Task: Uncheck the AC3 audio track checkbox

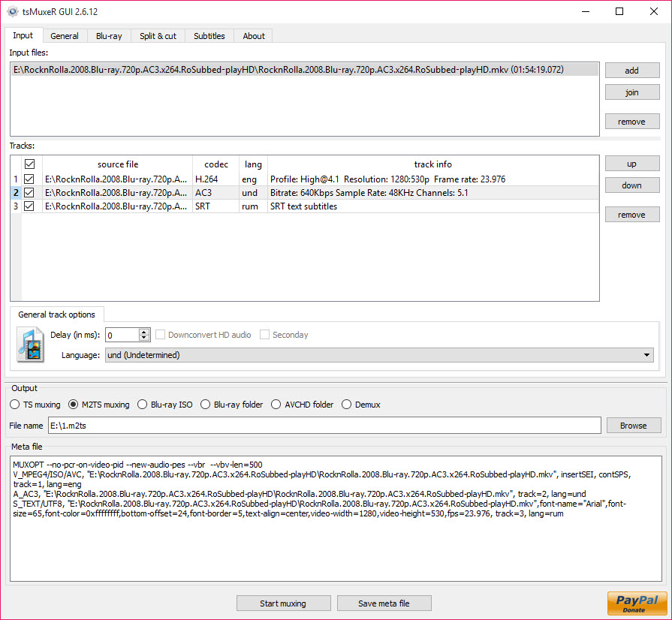Action: [29, 193]
